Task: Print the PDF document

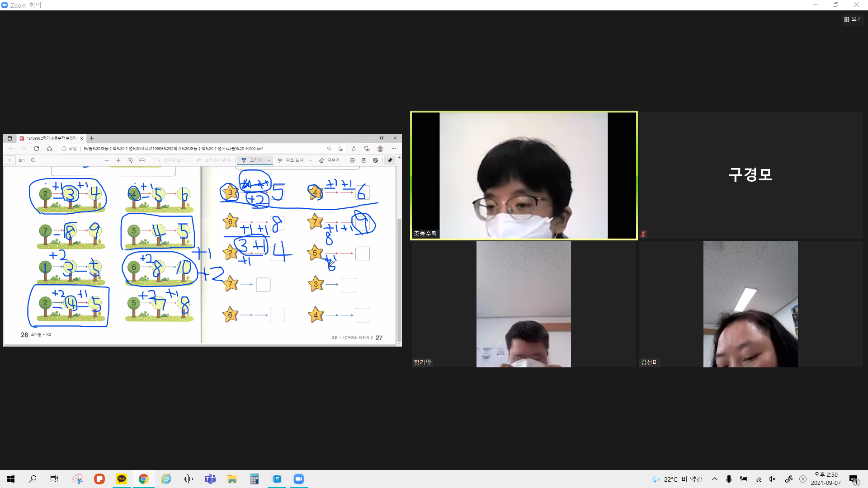Action: pyautogui.click(x=352, y=160)
